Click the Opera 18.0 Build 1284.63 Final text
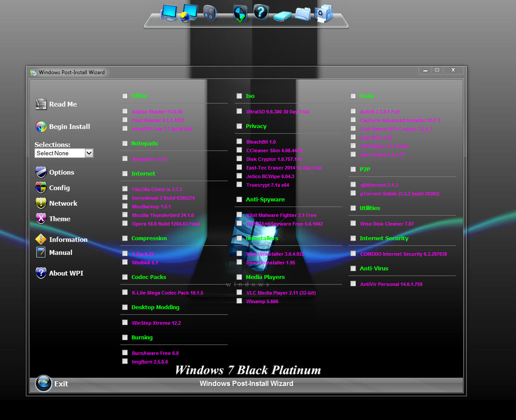The width and height of the screenshot is (516, 420). point(166,224)
